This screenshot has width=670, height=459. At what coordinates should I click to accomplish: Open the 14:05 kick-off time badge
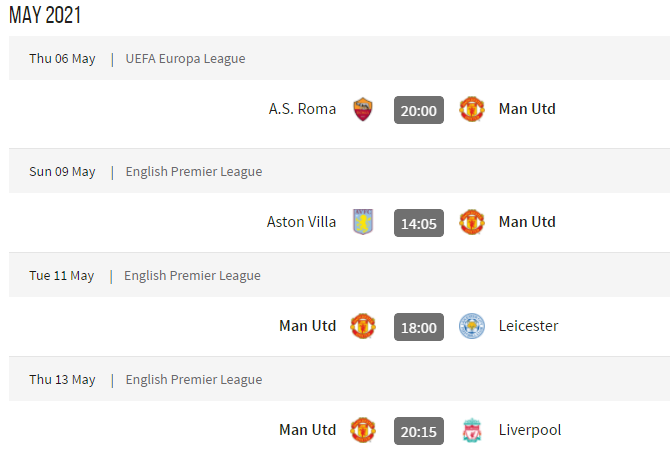click(x=419, y=223)
